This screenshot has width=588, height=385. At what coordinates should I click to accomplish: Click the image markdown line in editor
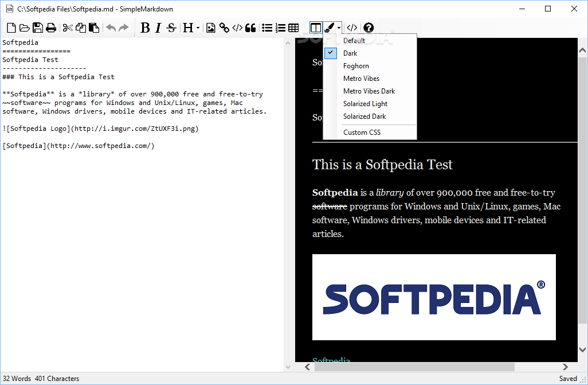100,129
